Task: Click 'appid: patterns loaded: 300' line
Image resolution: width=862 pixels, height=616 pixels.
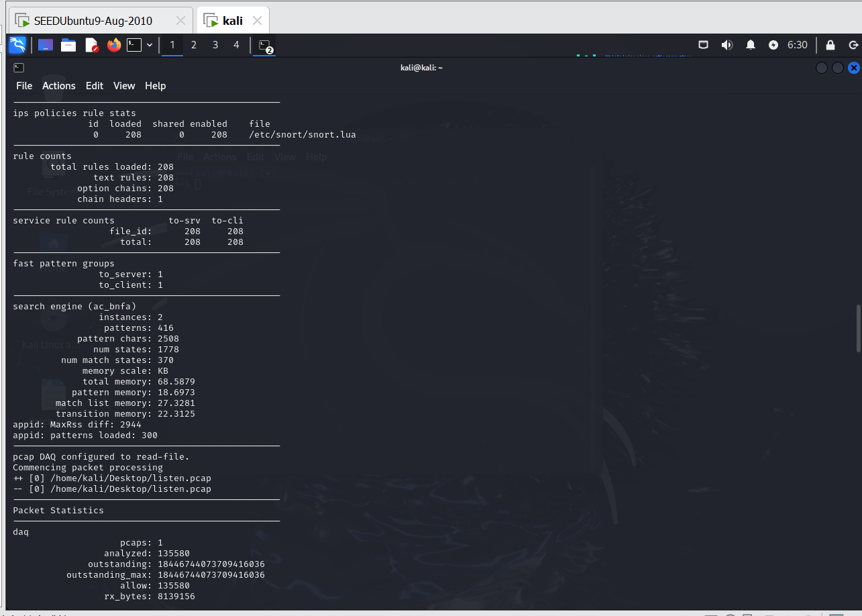Action: [85, 435]
